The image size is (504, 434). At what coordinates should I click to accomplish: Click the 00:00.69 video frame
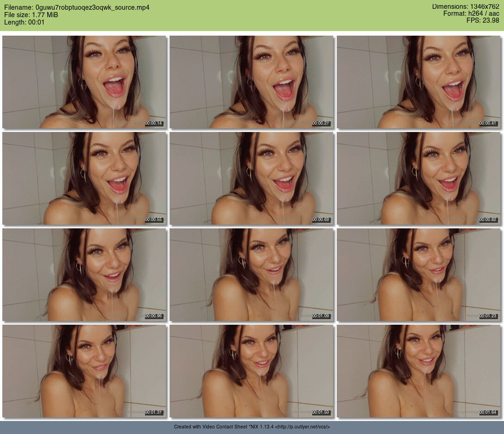[251, 178]
